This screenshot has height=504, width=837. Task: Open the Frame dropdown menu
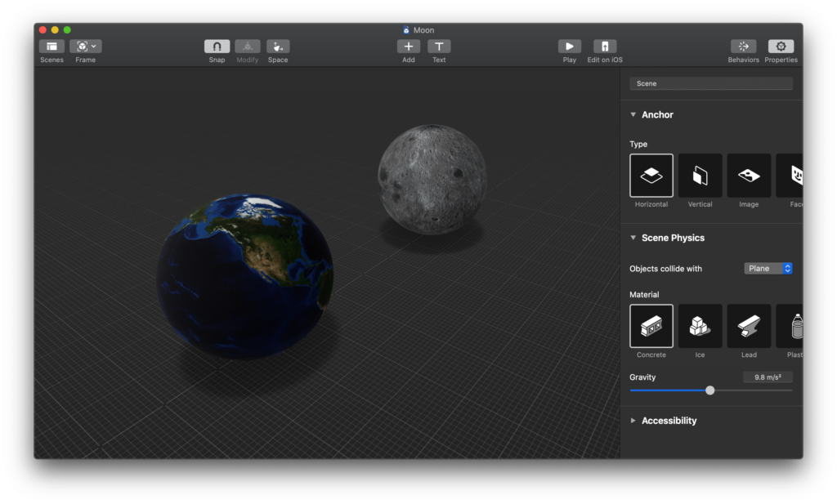point(85,47)
